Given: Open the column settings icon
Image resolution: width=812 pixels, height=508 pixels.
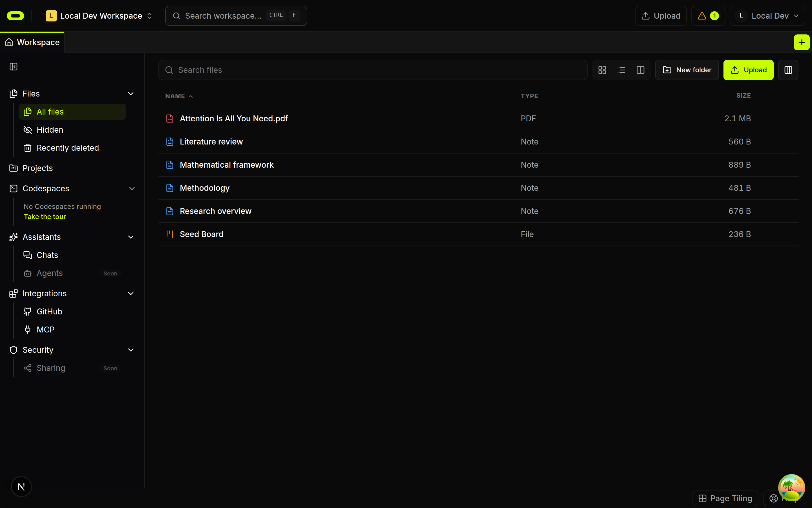Looking at the screenshot, I should [788, 70].
